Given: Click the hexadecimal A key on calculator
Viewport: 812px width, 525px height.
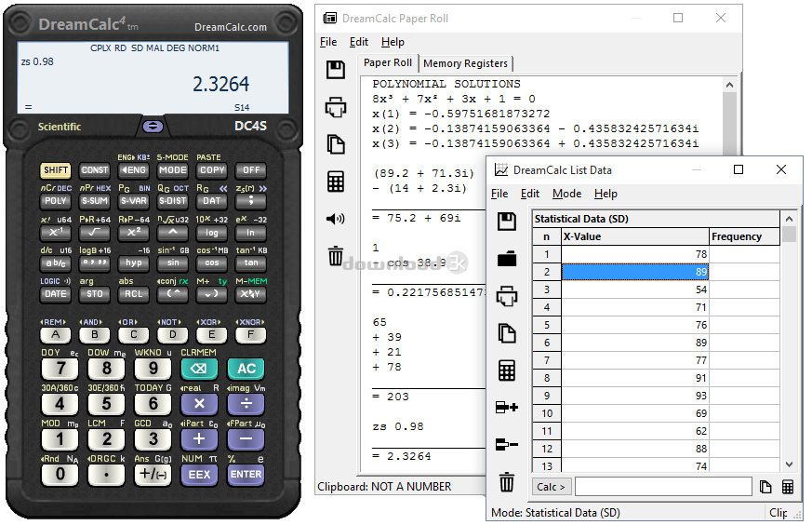Looking at the screenshot, I should [x=56, y=335].
